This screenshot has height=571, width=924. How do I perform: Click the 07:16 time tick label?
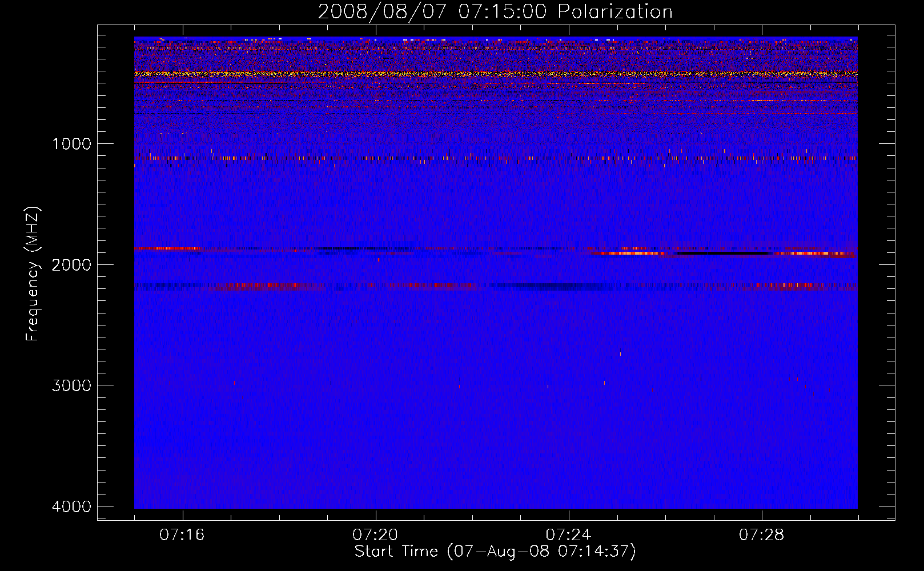[x=182, y=535]
